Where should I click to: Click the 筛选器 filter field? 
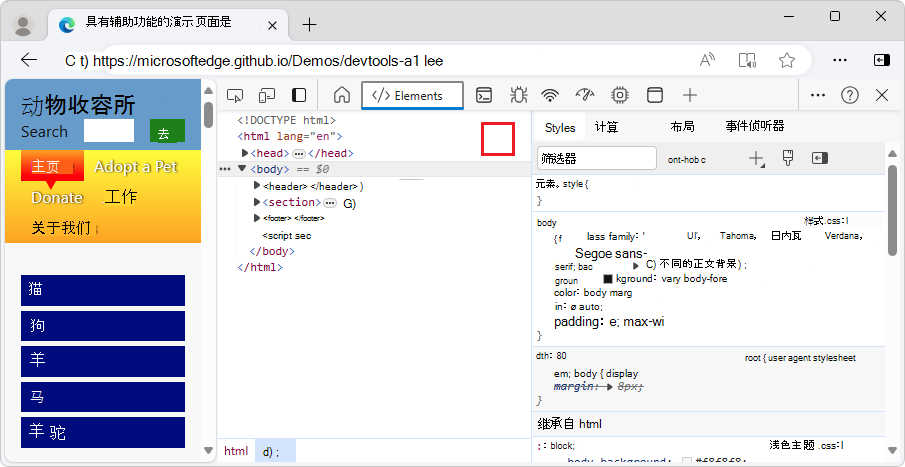tap(597, 158)
